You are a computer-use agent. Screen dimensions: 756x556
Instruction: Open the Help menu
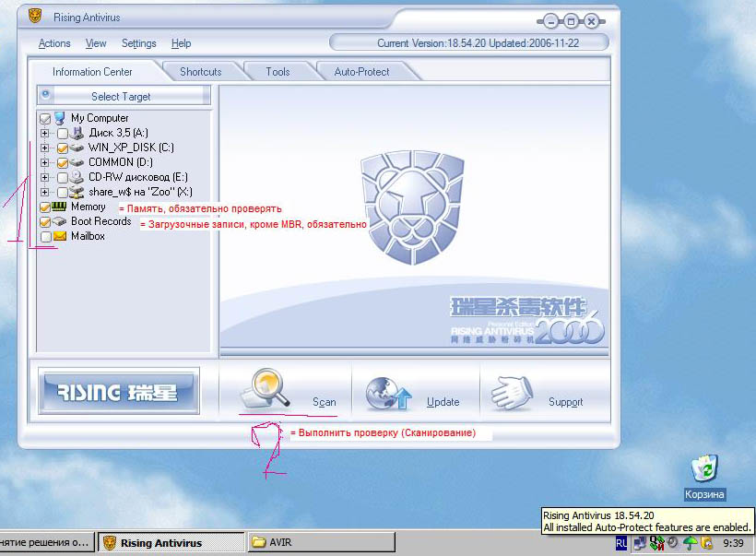point(182,43)
